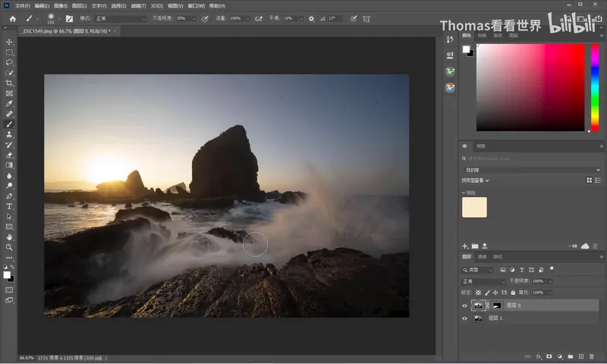Image resolution: width=607 pixels, height=364 pixels.
Task: Open 文件(F) menu
Action: click(23, 6)
